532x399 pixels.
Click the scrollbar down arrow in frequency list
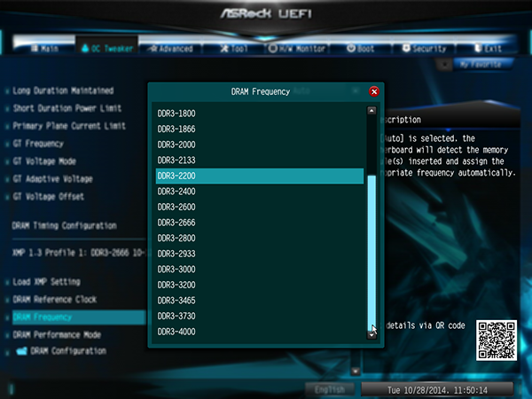372,335
